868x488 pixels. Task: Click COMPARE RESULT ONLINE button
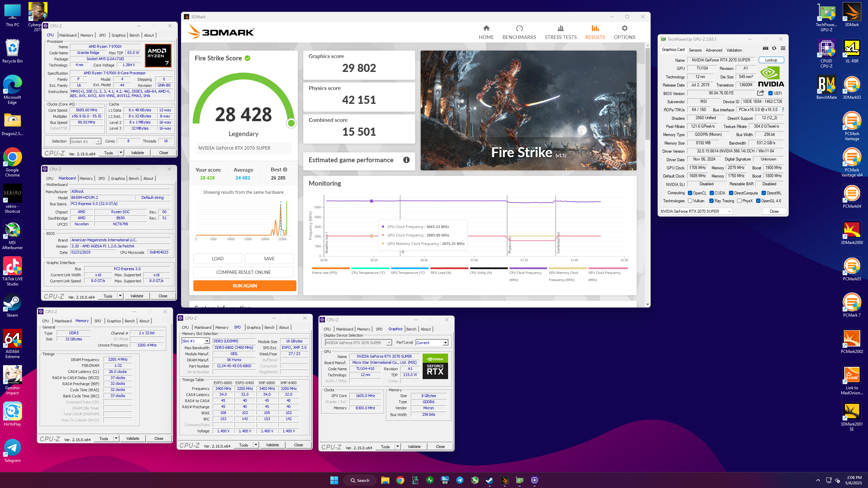point(243,272)
